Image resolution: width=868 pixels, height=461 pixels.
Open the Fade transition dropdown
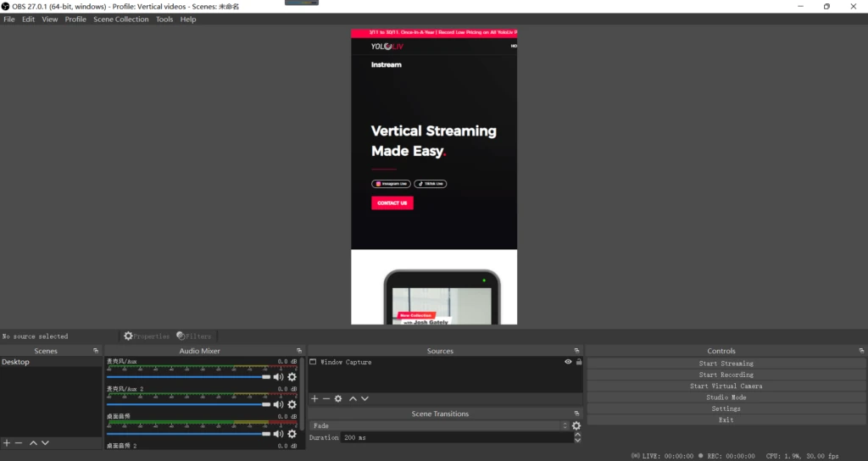click(x=439, y=426)
